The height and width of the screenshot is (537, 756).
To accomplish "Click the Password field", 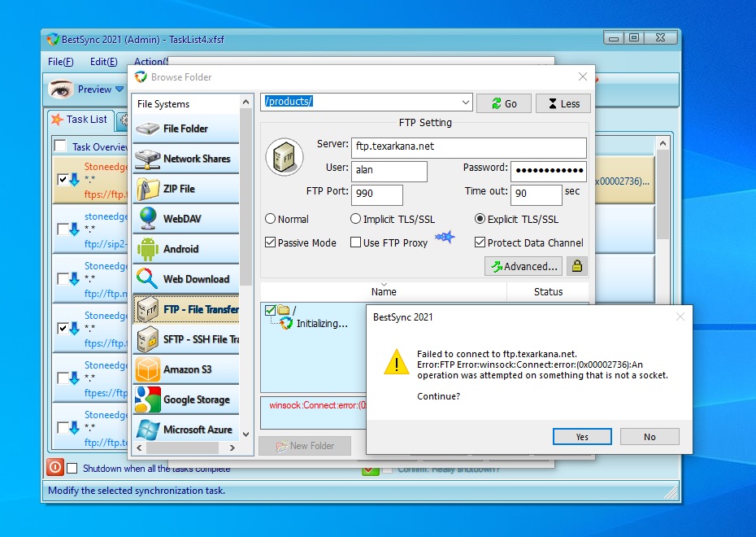I will pos(548,171).
